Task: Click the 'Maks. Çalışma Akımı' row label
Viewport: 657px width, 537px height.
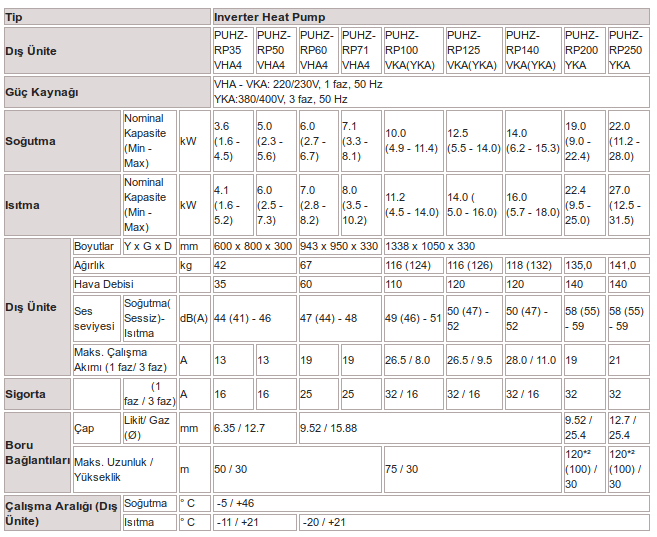Action: tap(125, 360)
